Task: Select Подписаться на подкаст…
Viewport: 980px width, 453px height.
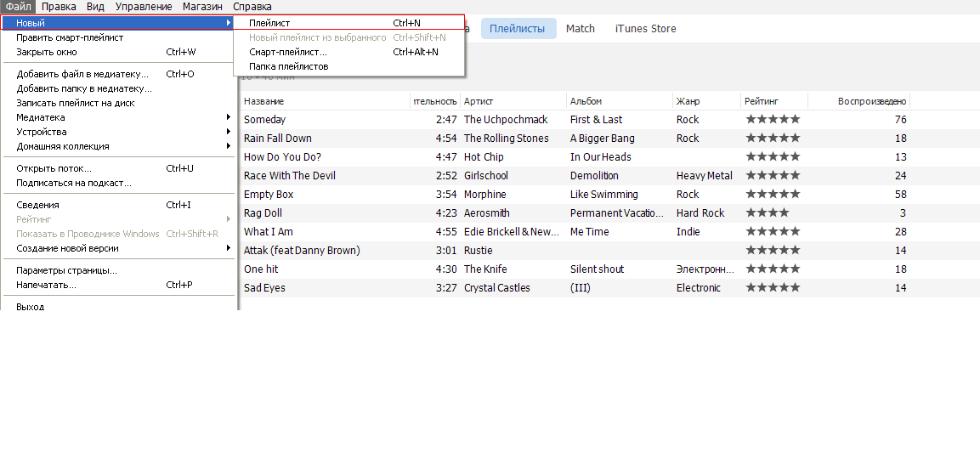Action: 118,183
